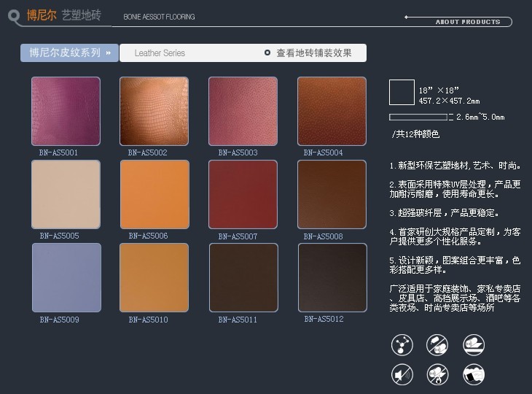Click the BN-AS5001 label text
The image size is (532, 394).
59,153
